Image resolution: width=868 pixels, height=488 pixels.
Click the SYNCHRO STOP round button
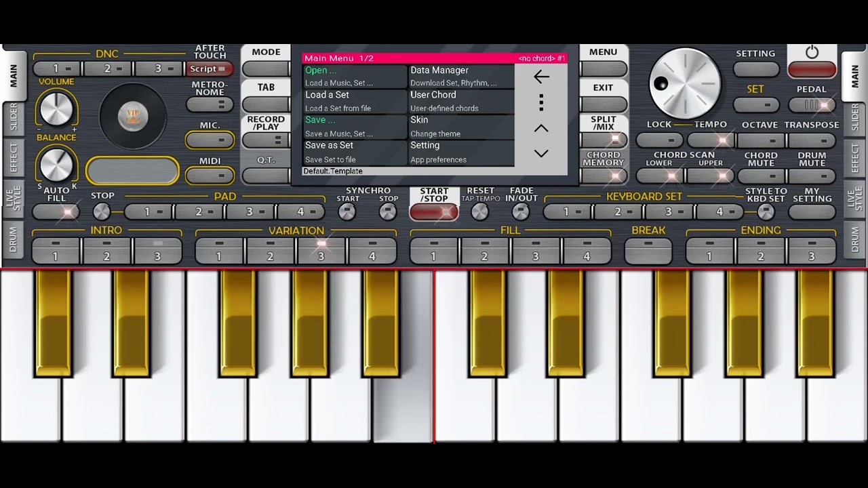point(388,212)
